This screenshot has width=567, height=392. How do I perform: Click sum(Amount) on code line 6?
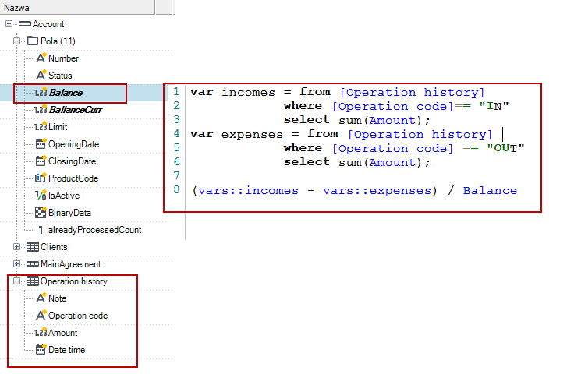pyautogui.click(x=380, y=162)
